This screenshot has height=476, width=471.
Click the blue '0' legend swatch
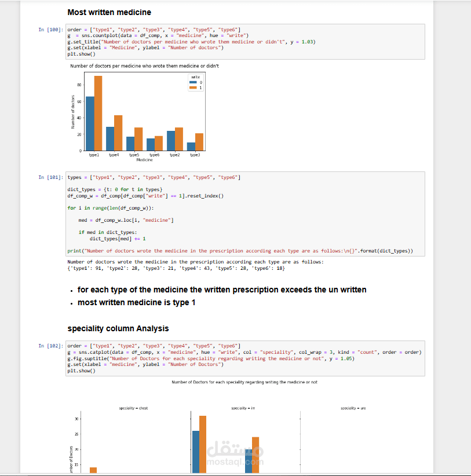pyautogui.click(x=193, y=83)
